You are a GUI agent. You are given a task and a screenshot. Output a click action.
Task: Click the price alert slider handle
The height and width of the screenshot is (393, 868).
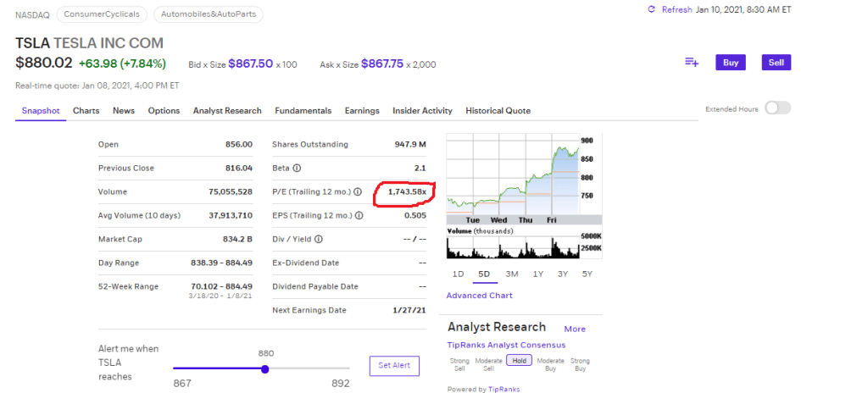[265, 368]
